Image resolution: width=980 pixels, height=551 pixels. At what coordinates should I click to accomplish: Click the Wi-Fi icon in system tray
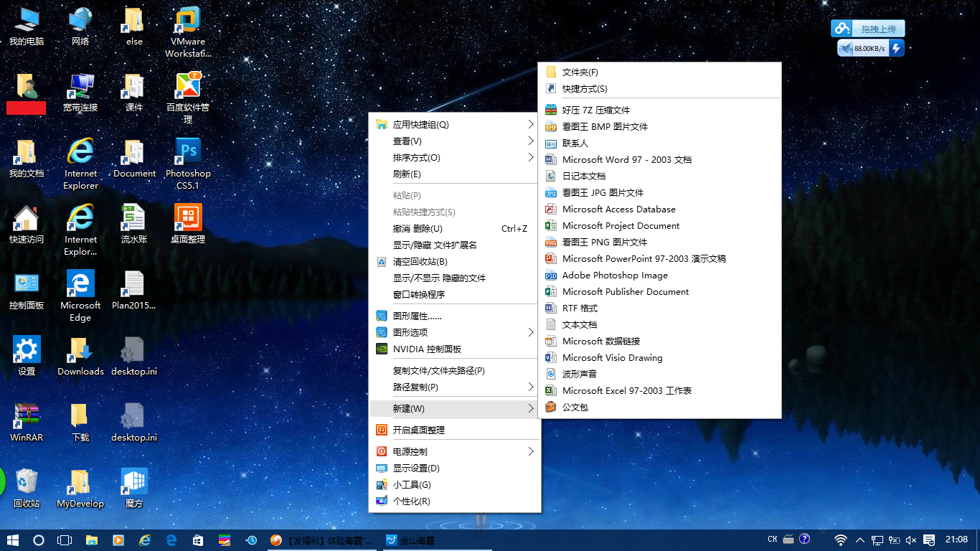coord(841,540)
